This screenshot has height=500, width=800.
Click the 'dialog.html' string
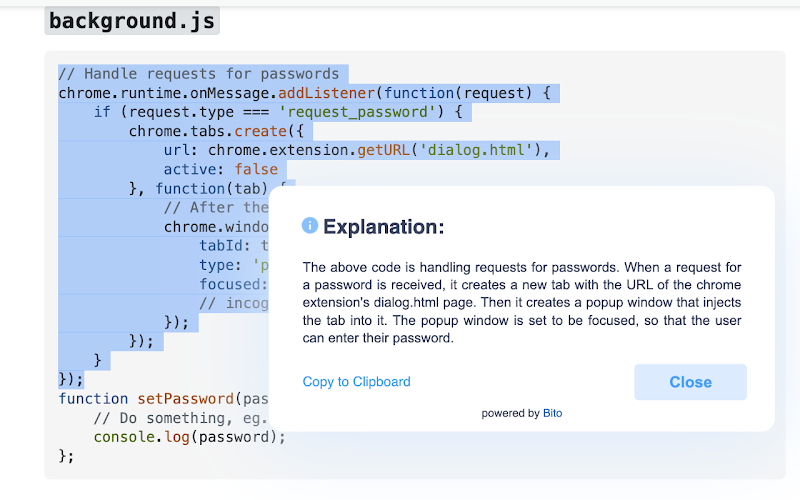476,151
